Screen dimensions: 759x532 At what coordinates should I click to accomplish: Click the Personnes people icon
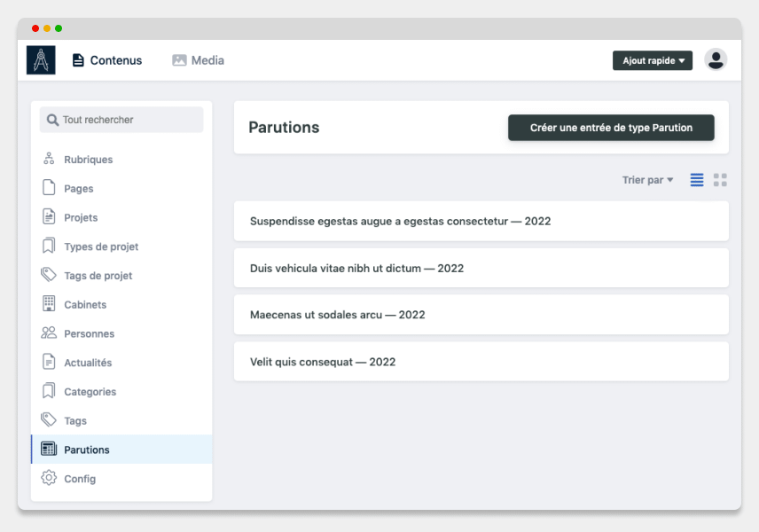[x=49, y=332]
